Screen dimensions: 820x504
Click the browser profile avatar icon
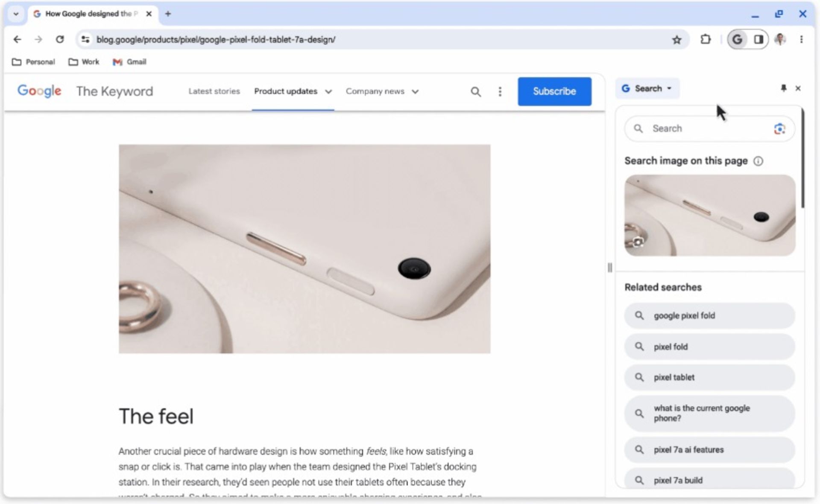tap(781, 40)
